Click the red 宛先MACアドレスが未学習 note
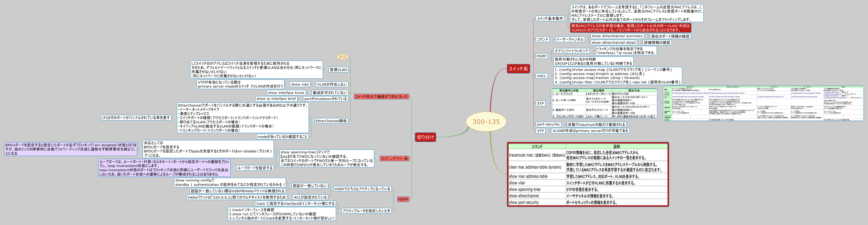868x225 pixels. click(x=630, y=28)
